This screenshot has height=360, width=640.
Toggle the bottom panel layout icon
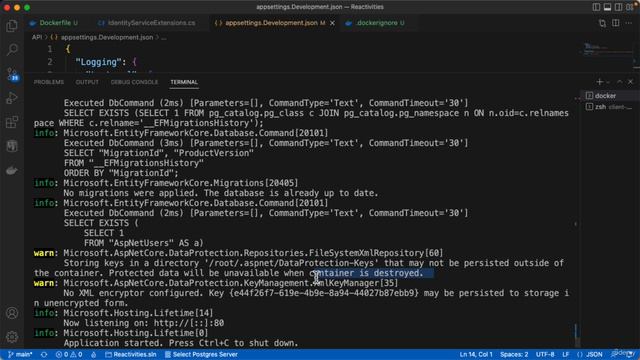pos(607,7)
